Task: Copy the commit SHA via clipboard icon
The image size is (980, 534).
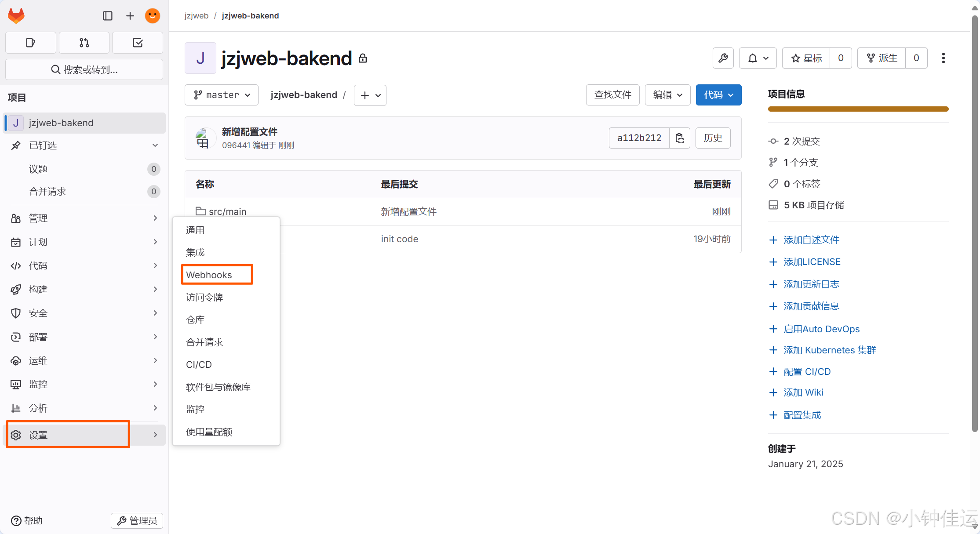Action: (680, 138)
